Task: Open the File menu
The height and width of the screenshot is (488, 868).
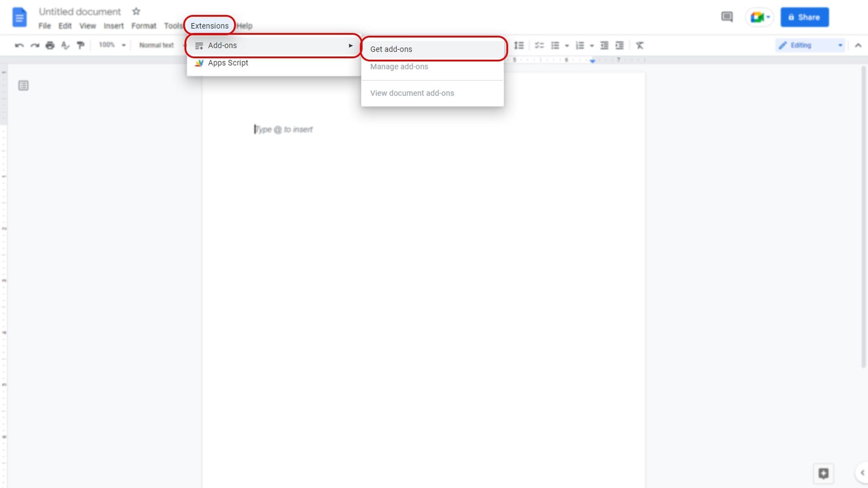Action: tap(44, 26)
